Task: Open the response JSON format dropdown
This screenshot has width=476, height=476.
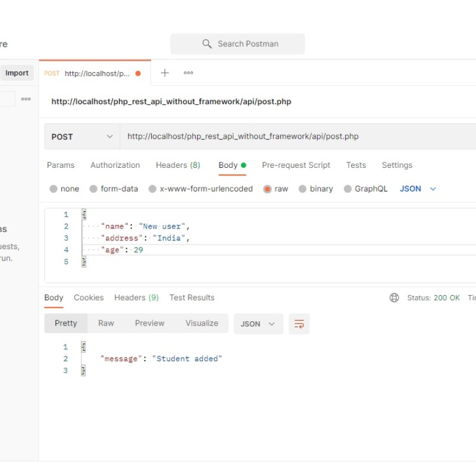Action: point(258,324)
